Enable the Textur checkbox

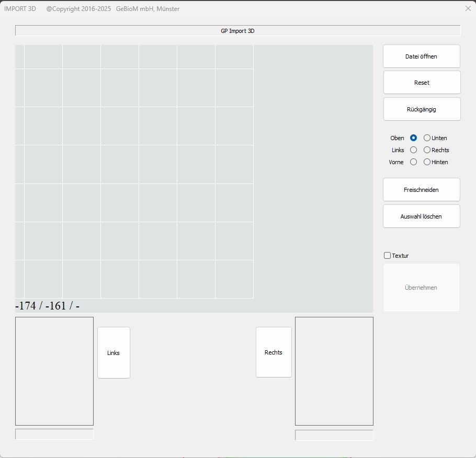point(388,256)
